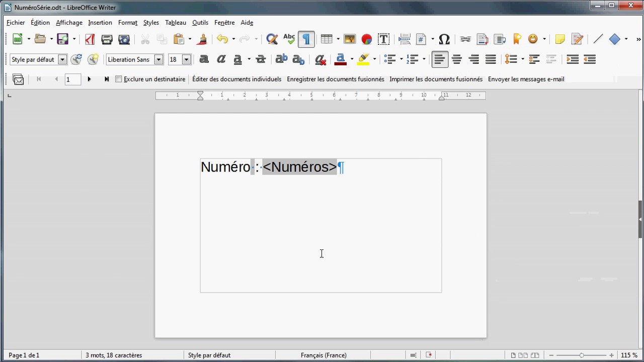Open the Mail Merge wizard envelope icon
This screenshot has height=362, width=644.
pos(18,79)
